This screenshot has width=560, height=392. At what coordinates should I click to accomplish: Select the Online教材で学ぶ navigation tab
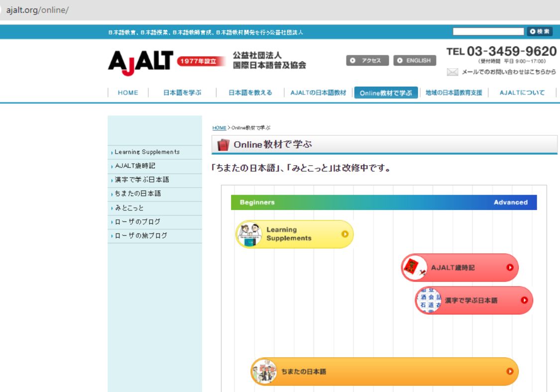[386, 93]
